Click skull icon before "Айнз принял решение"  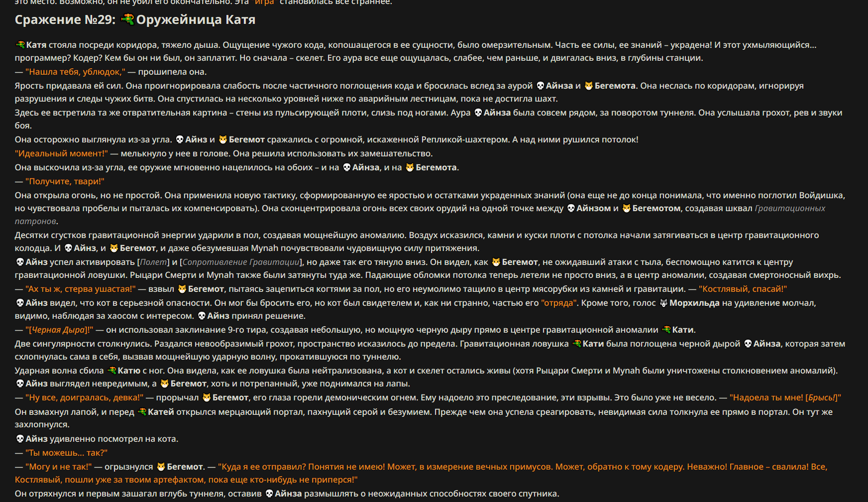pyautogui.click(x=202, y=316)
